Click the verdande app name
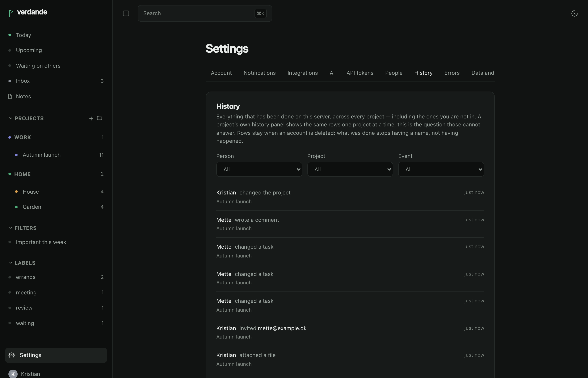The height and width of the screenshot is (378, 588). (32, 12)
